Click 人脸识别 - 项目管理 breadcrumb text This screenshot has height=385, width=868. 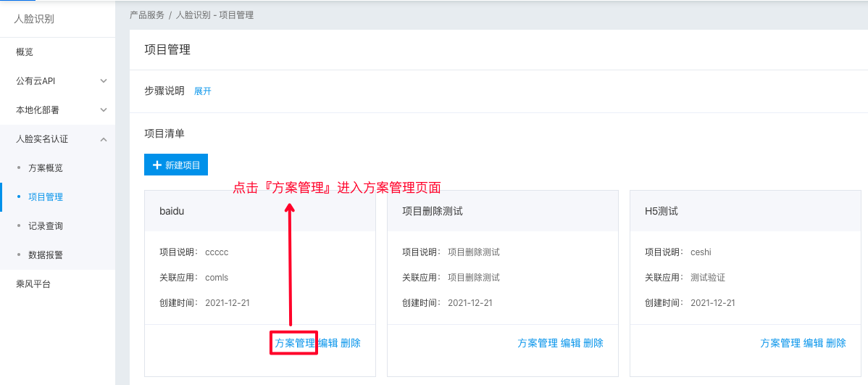point(214,15)
